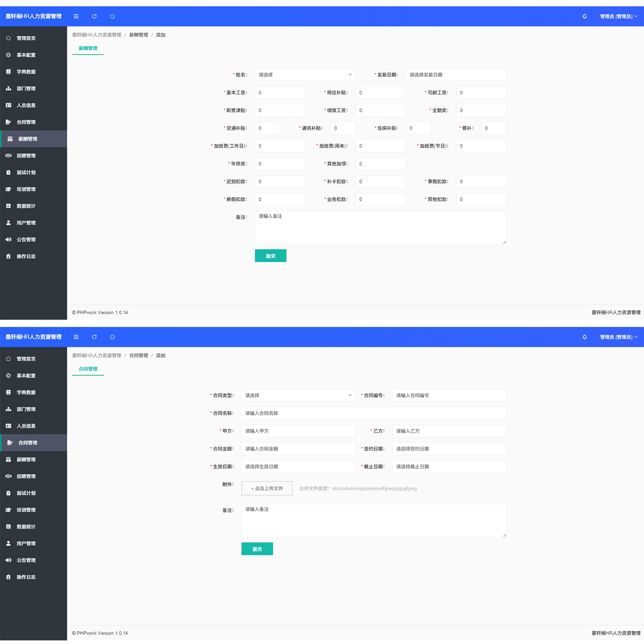Screen dimensions: 644x644
Task: Click the home icon in the contract page header
Action: [112, 337]
